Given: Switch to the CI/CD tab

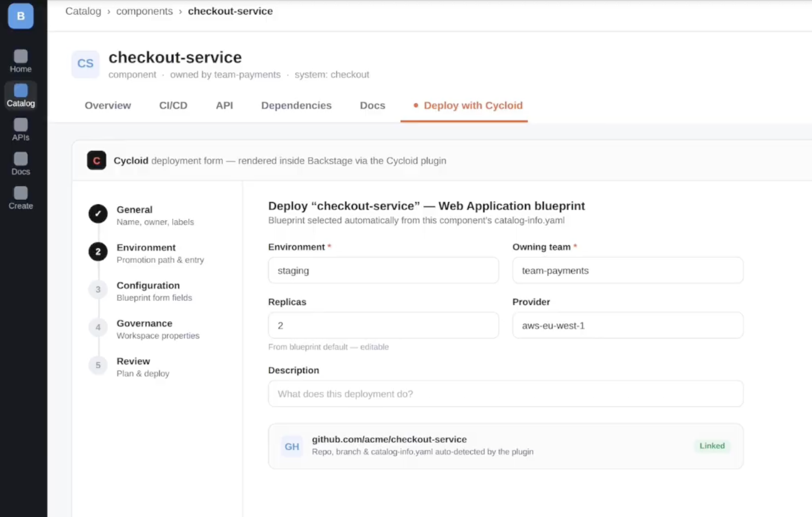Looking at the screenshot, I should [x=173, y=105].
